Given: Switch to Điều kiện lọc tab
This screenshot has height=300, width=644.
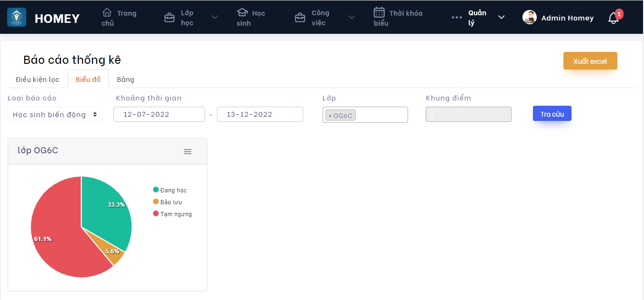Looking at the screenshot, I should [38, 80].
